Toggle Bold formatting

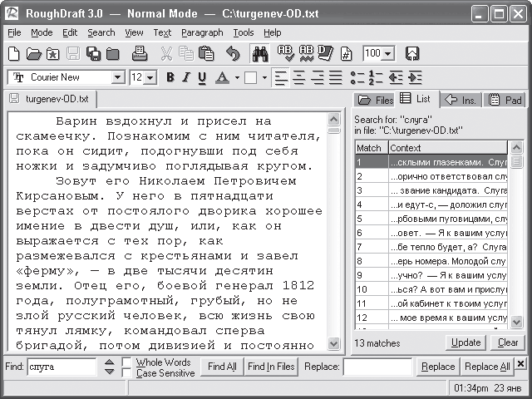[x=170, y=77]
